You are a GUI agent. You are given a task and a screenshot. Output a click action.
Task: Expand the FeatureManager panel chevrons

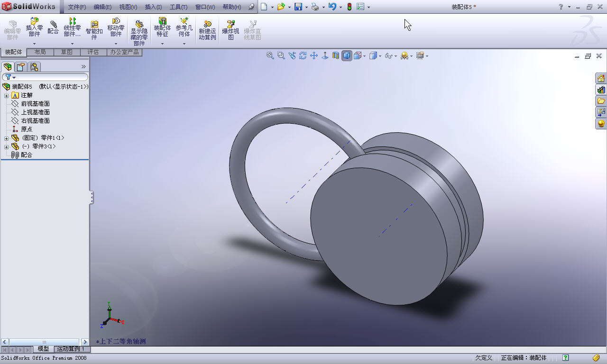(84, 66)
